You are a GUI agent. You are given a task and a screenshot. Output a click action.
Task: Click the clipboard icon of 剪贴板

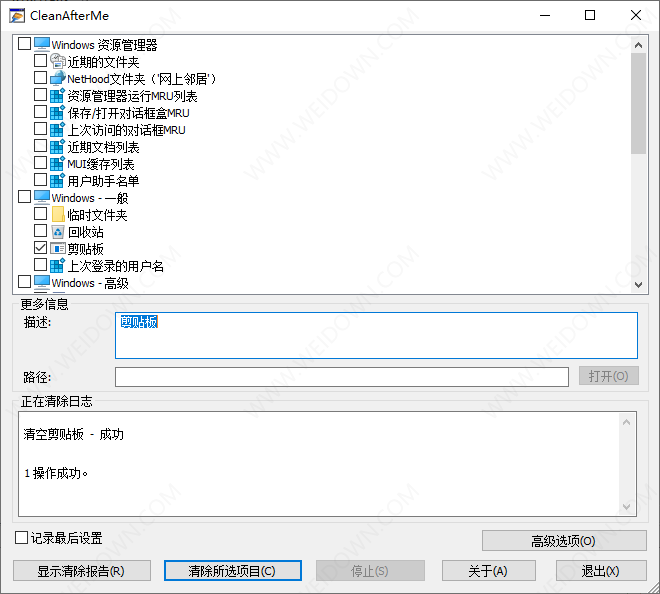pos(58,248)
